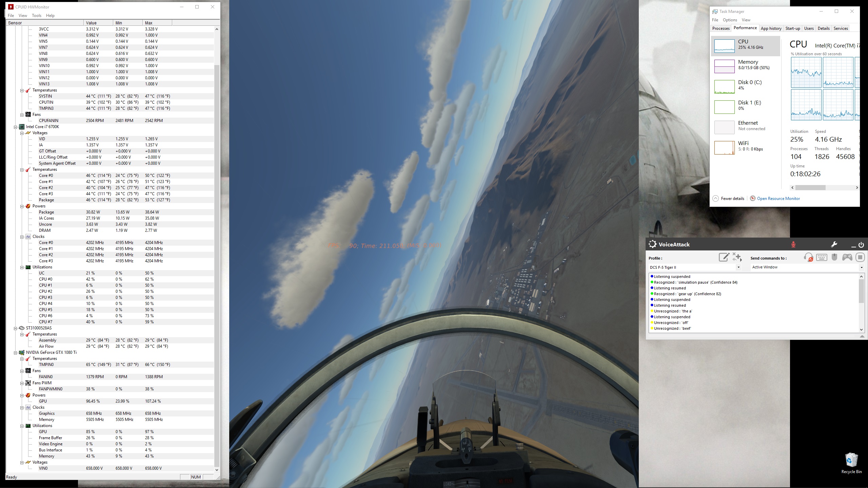The height and width of the screenshot is (488, 868).
Task: Collapse the CPU Clocks group containing Core #0
Action: pos(22,237)
